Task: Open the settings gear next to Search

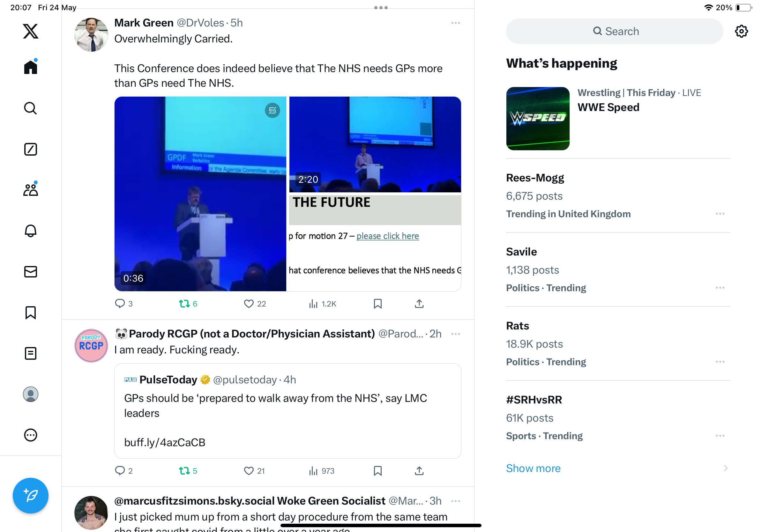Action: tap(741, 31)
